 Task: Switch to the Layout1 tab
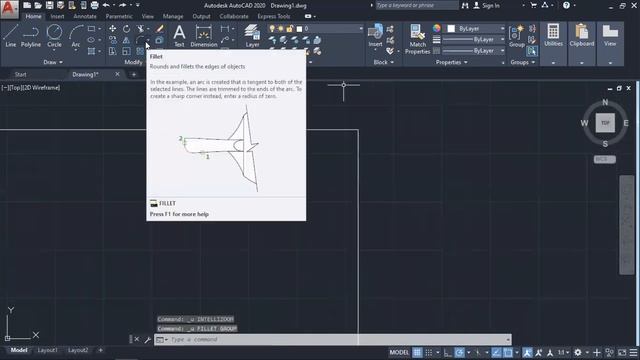47,350
